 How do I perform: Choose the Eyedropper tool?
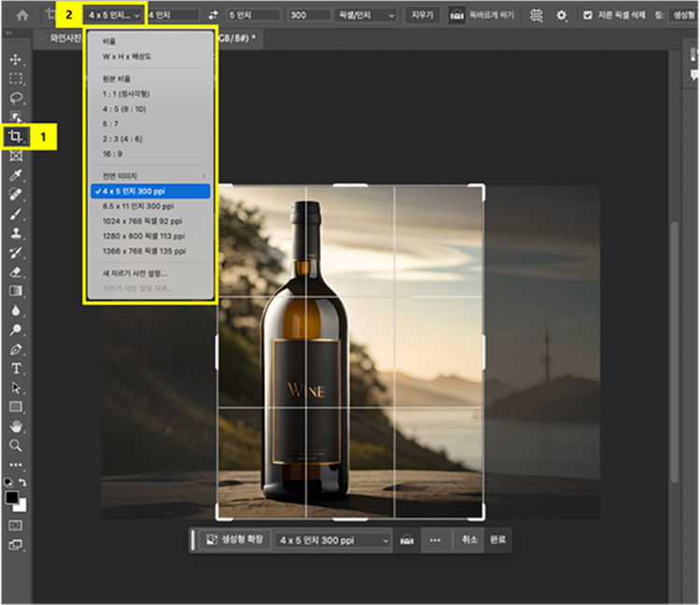click(x=16, y=176)
